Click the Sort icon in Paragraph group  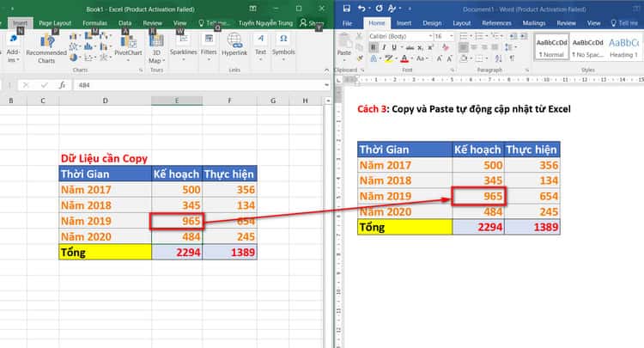pyautogui.click(x=499, y=58)
